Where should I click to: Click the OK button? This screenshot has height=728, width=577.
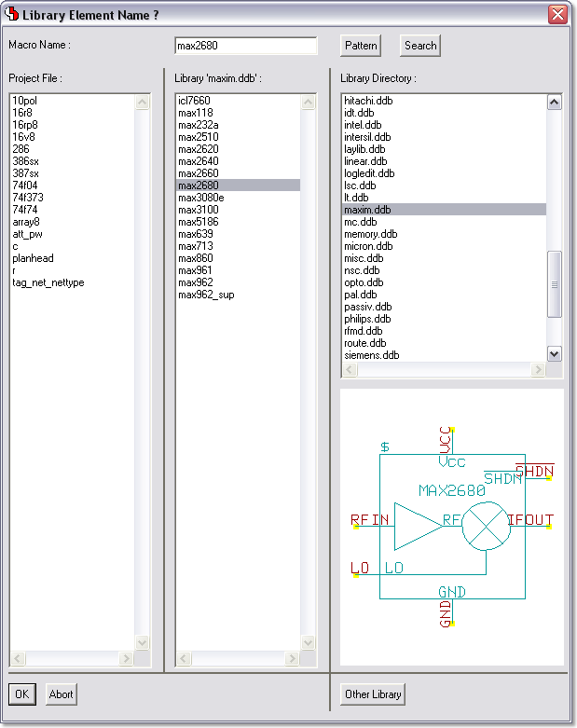[22, 694]
